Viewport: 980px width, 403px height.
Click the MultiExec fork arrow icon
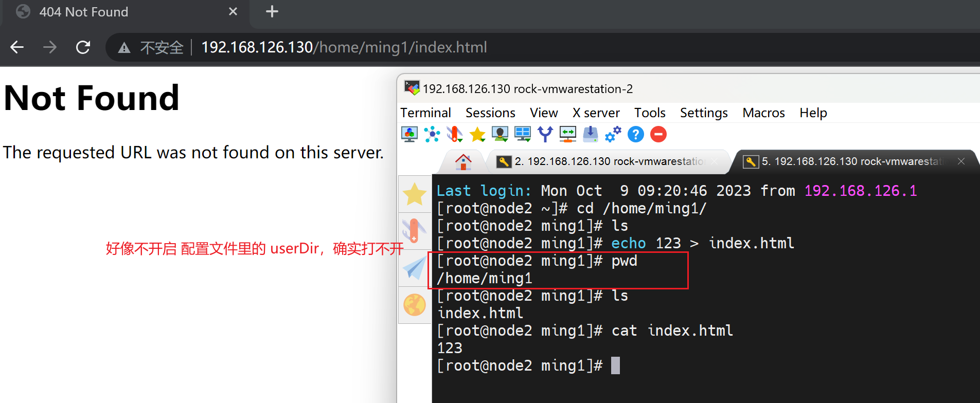(545, 134)
